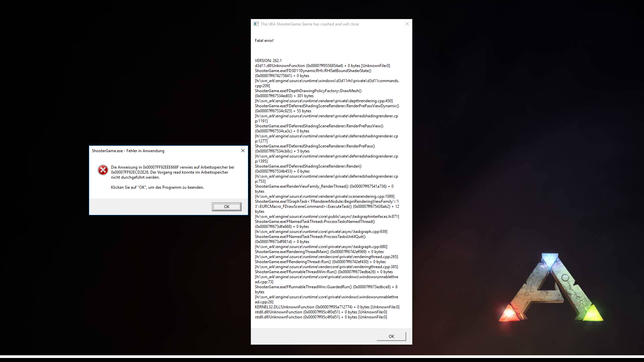Click the crash window's title bar icon
This screenshot has width=644, height=362.
pyautogui.click(x=256, y=24)
